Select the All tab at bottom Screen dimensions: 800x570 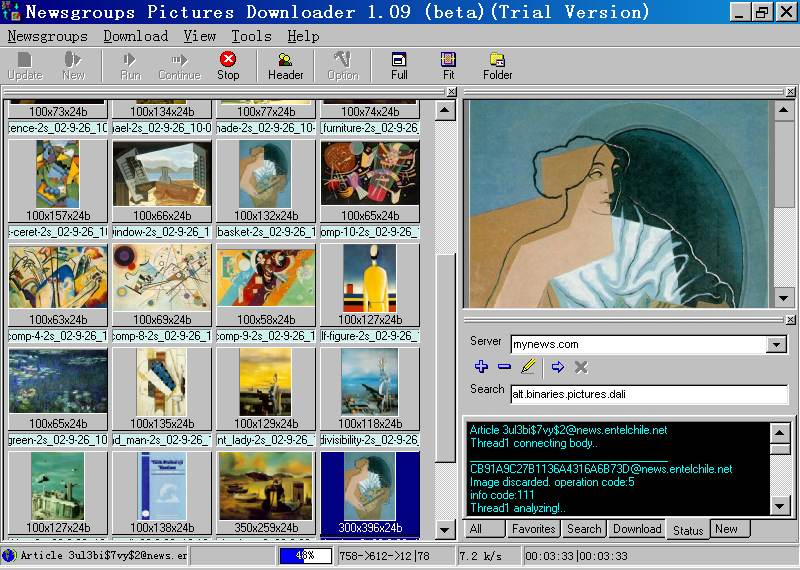475,529
